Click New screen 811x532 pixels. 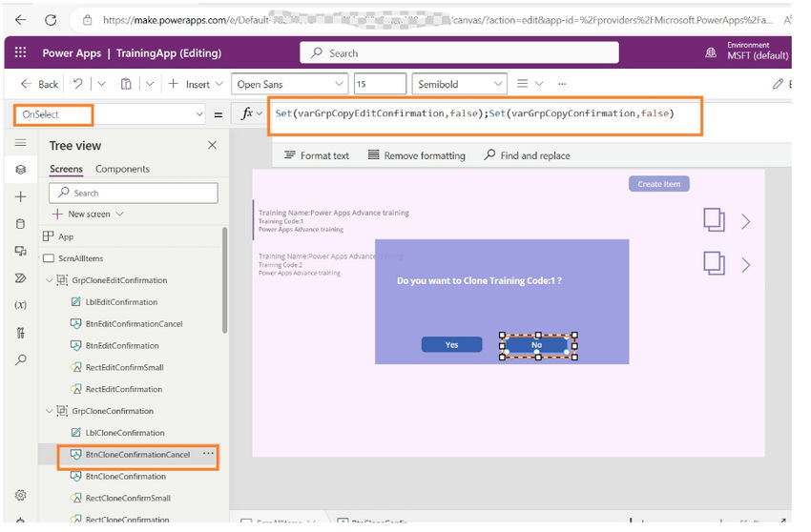[x=88, y=215]
